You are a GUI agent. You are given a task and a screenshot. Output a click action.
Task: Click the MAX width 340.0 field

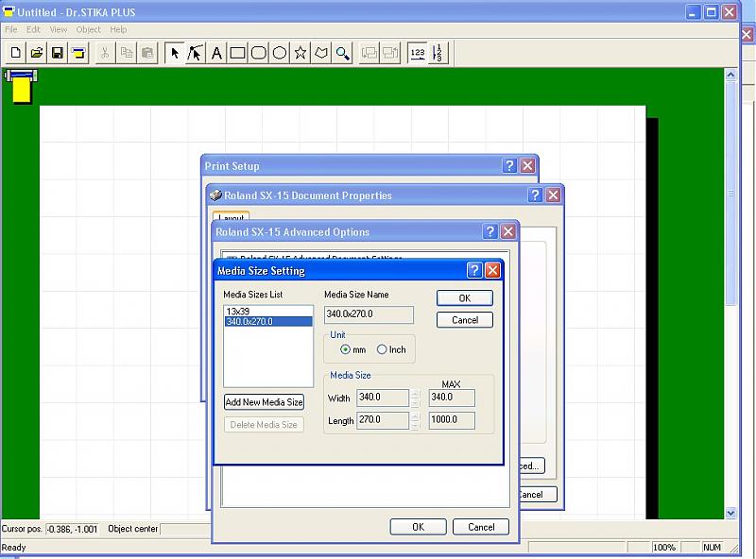point(452,398)
